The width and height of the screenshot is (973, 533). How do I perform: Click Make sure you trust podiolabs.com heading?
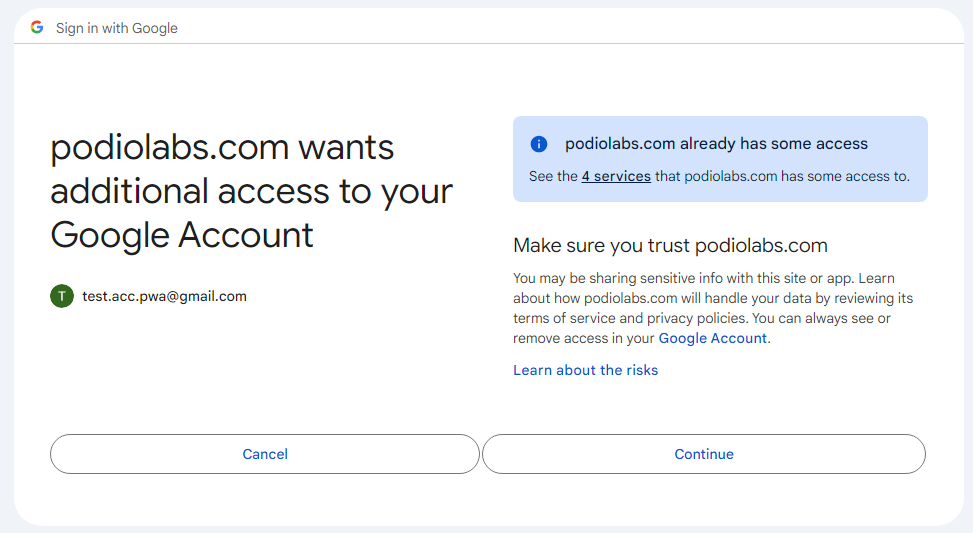point(670,246)
